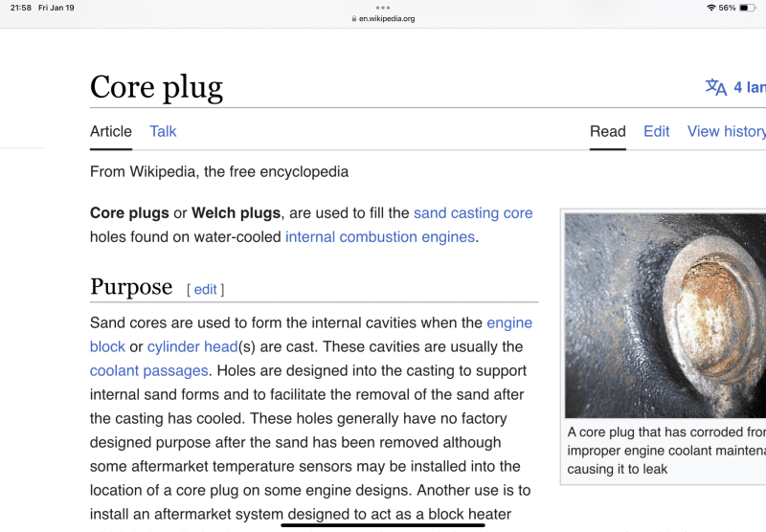Follow the engine block link
Image resolution: width=766 pixels, height=532 pixels.
[508, 323]
